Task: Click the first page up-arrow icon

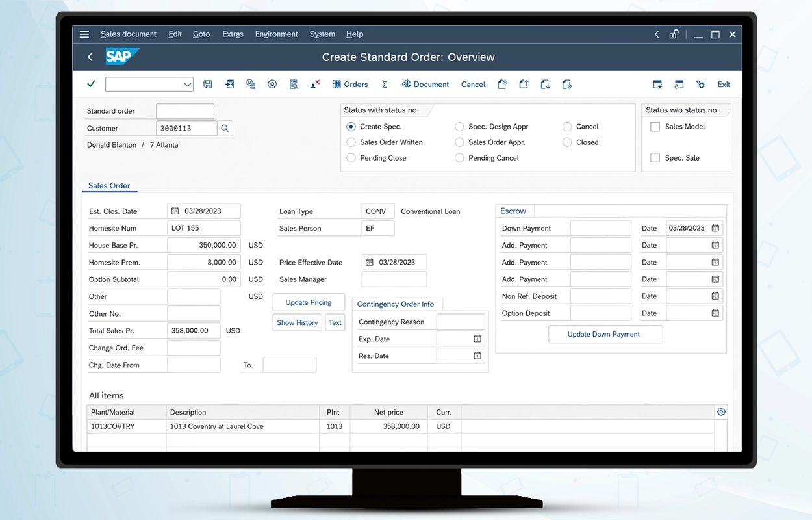Action: [x=502, y=84]
